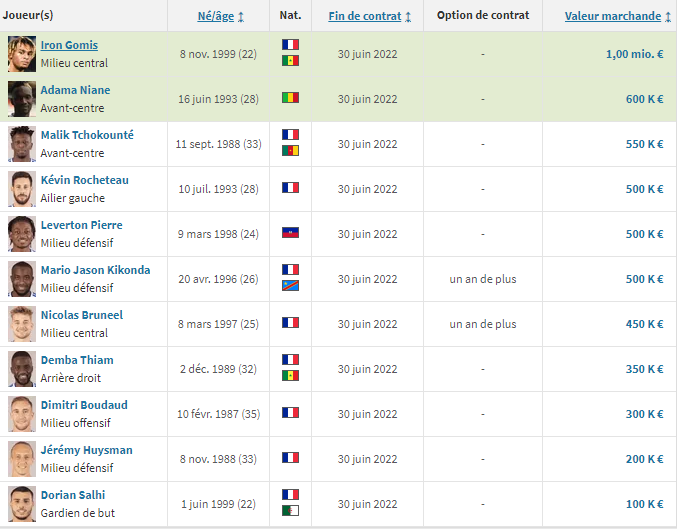Click Dorian Salhi's 100 K € value
This screenshot has height=529, width=677.
coord(642,503)
